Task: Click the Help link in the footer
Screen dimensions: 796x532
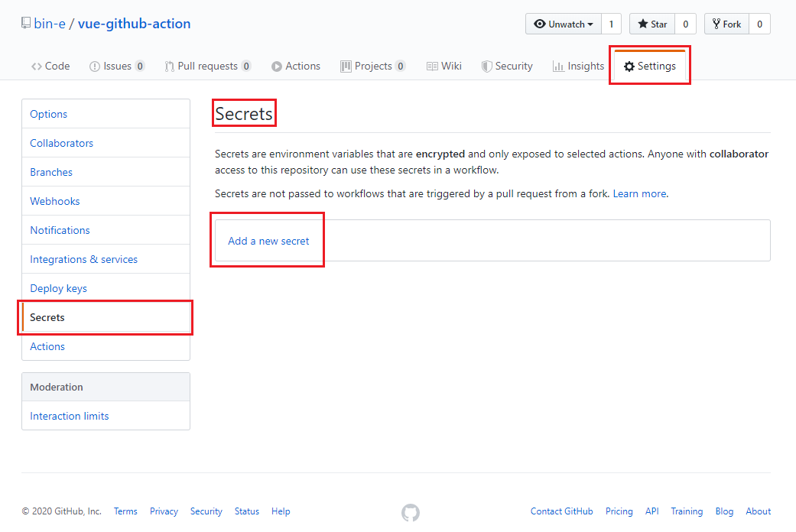Action: click(281, 511)
